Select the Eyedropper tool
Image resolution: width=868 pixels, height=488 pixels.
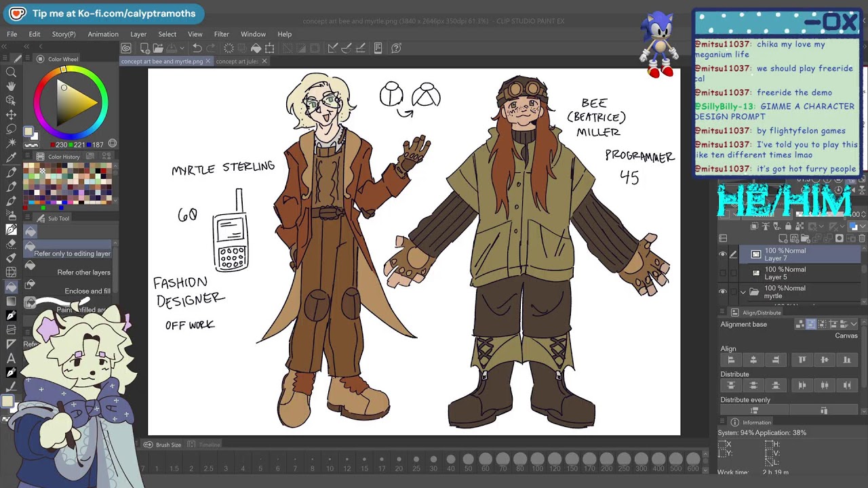pos(11,158)
